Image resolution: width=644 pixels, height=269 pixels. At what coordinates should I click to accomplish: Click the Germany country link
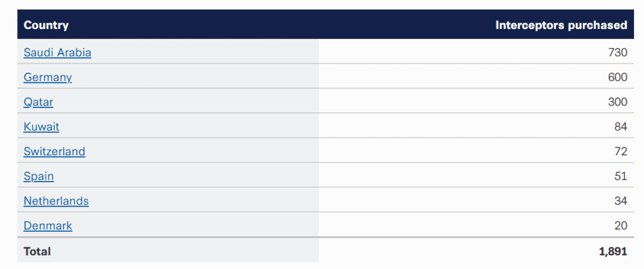(48, 77)
